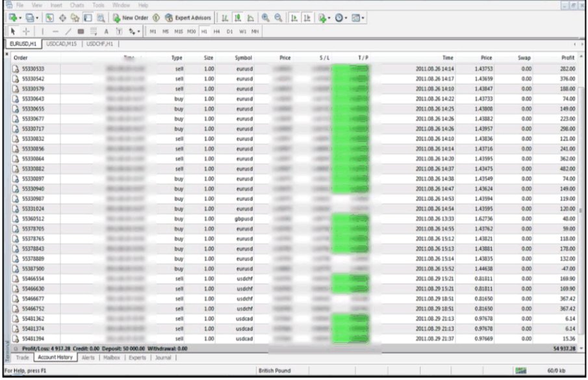Open MetaEditor from the toolbar
The height and width of the screenshot is (380, 588).
click(157, 18)
